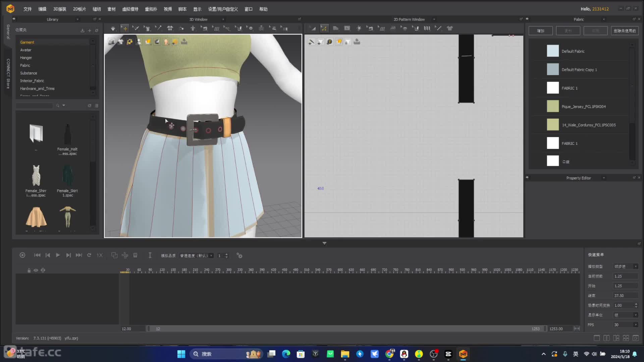This screenshot has width=644, height=362.
Task: Select Female_Skirt 1.zpac thumbnail
Action: pyautogui.click(x=67, y=181)
